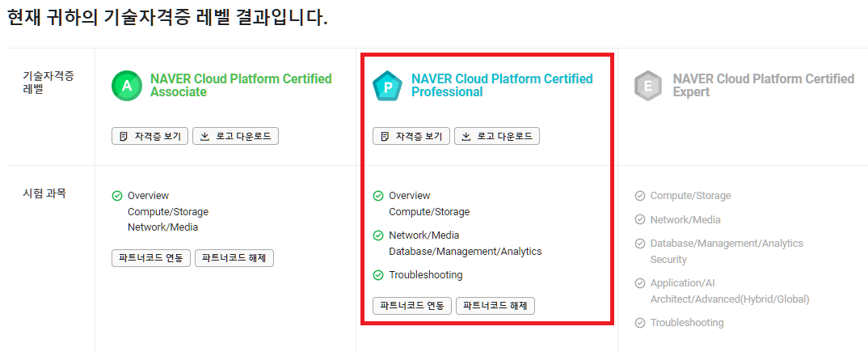Click the Professional '파트너코드 연동' button
Screen dimensions: 868x352
412,306
